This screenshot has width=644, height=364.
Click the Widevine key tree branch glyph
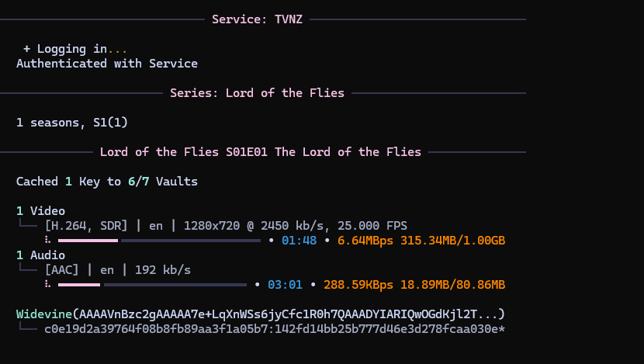pyautogui.click(x=27, y=328)
